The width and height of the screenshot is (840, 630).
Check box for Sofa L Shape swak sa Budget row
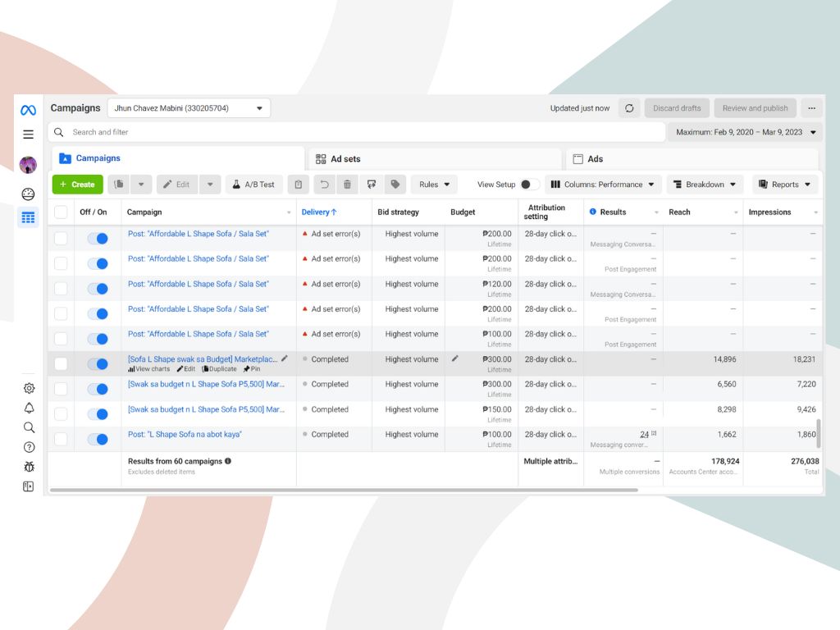(x=61, y=363)
